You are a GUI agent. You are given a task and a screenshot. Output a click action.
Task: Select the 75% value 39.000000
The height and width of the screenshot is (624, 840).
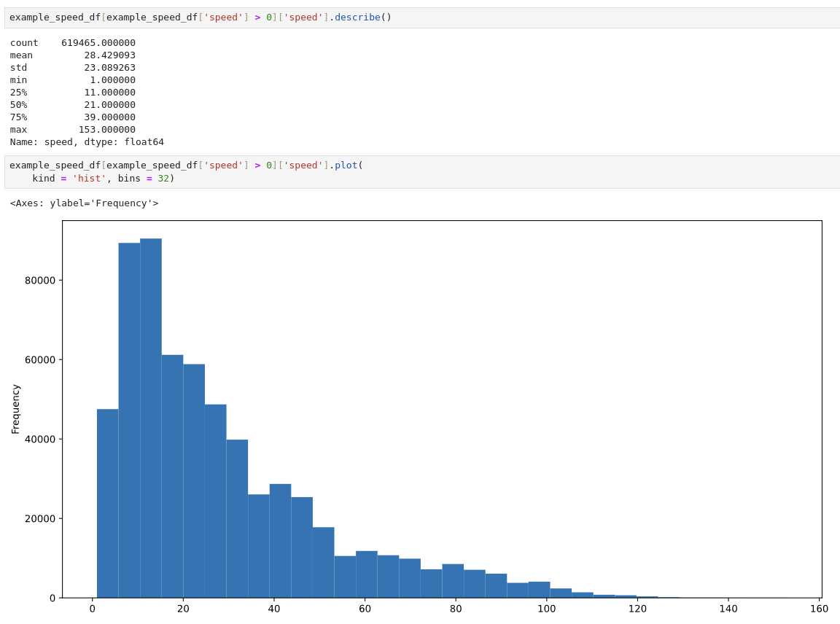coord(110,117)
